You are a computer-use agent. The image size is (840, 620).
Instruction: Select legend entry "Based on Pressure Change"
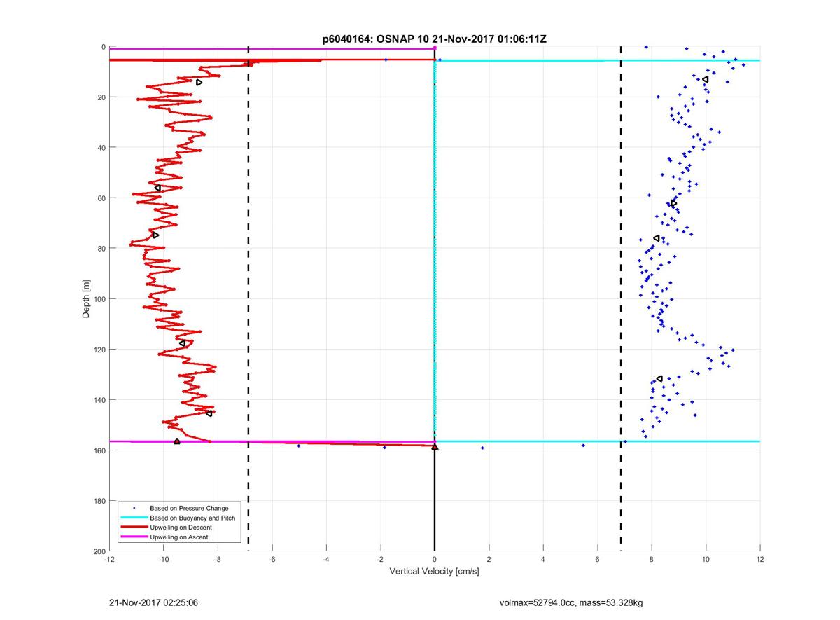click(x=189, y=508)
